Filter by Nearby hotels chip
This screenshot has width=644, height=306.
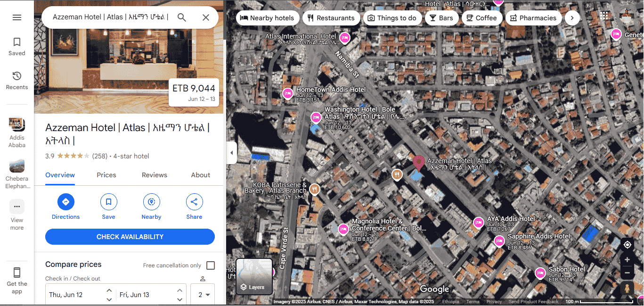[x=267, y=18]
